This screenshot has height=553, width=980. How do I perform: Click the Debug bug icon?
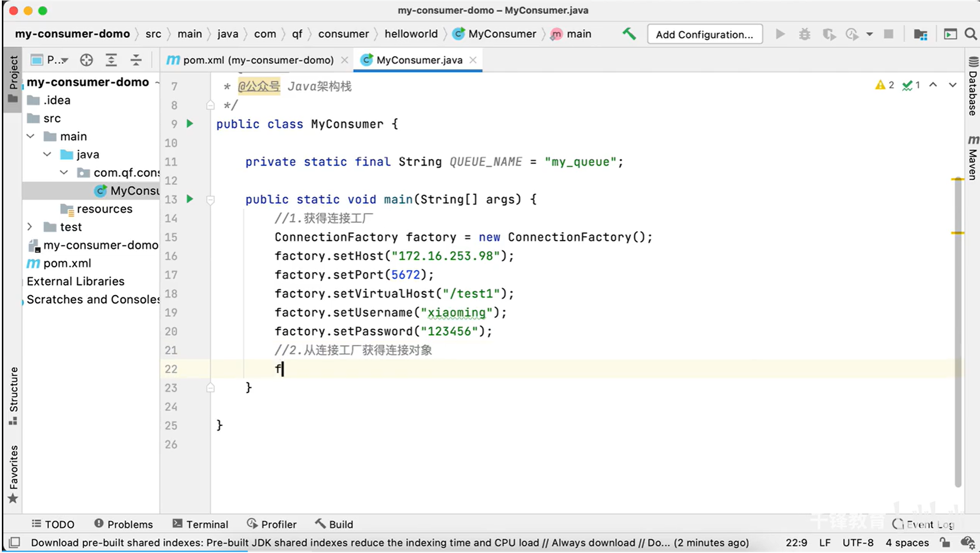coord(805,34)
